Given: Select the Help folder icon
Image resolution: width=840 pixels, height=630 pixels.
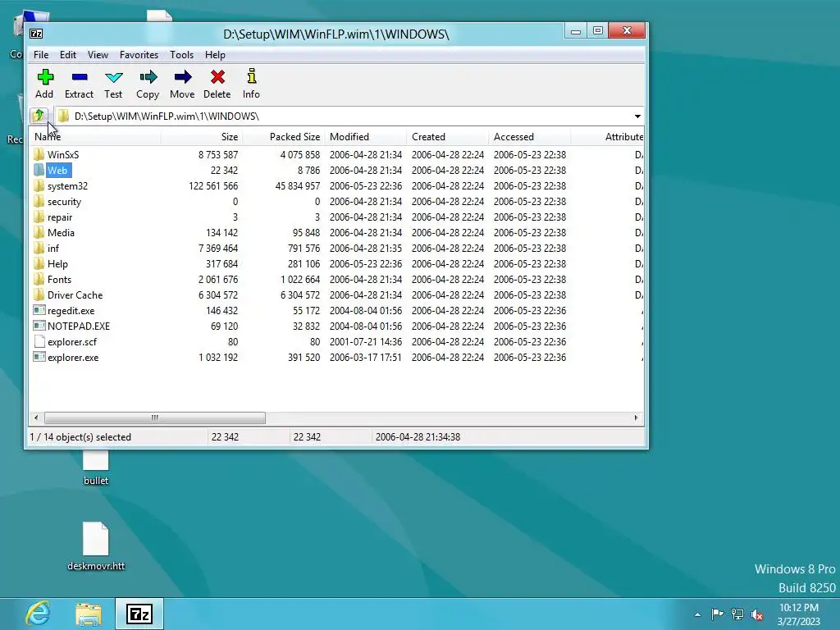Looking at the screenshot, I should pos(39,263).
